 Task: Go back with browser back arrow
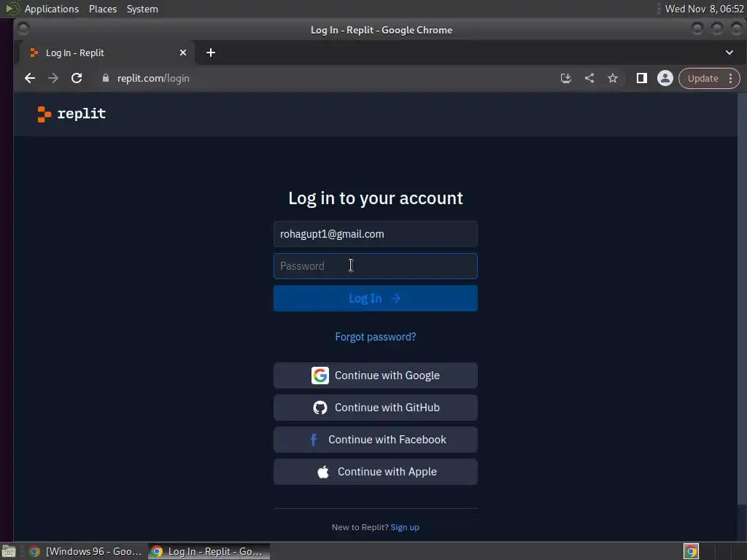coord(29,78)
